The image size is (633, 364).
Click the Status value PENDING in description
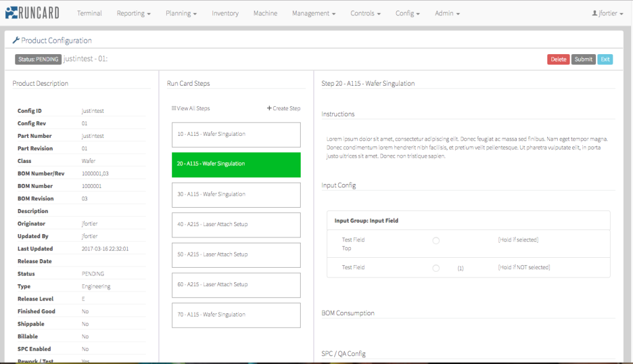coord(93,274)
